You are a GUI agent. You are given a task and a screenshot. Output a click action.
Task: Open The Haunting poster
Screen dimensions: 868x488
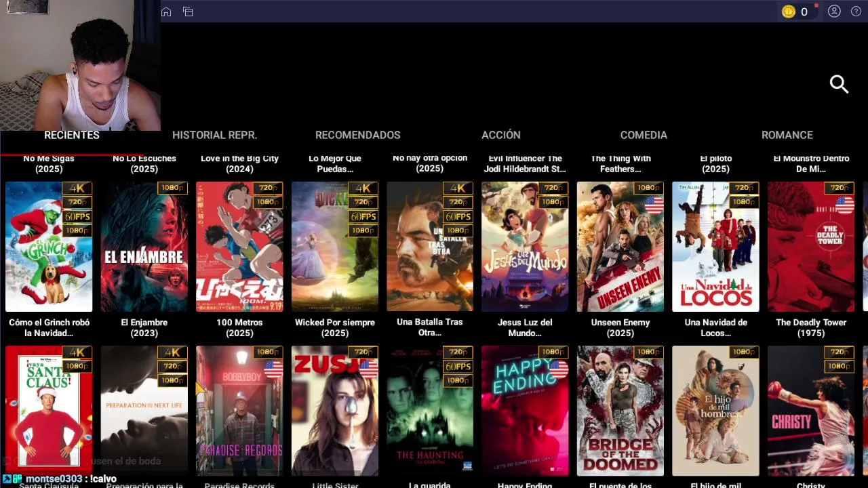[430, 411]
